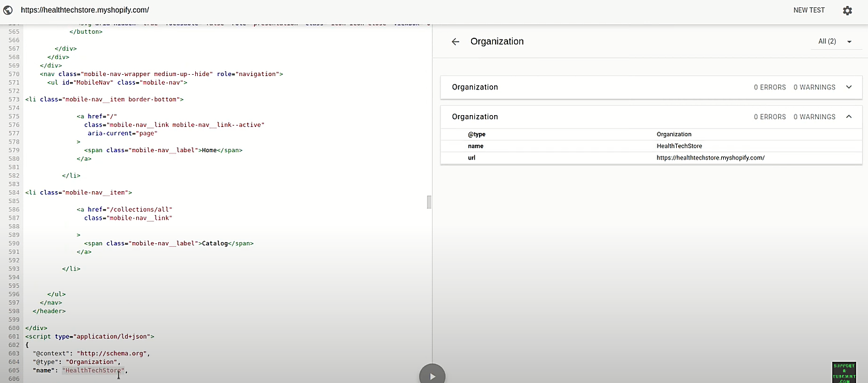Open the All (2) filter dropdown
Viewport: 868px width, 383px height.
pyautogui.click(x=835, y=42)
